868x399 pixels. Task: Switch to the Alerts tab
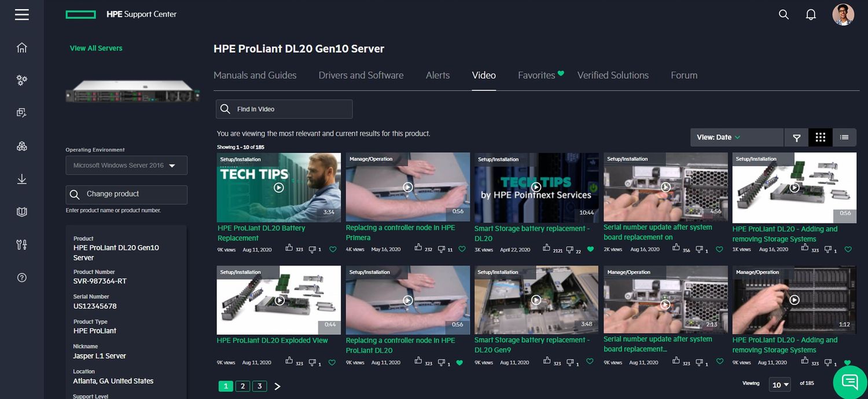coord(437,75)
